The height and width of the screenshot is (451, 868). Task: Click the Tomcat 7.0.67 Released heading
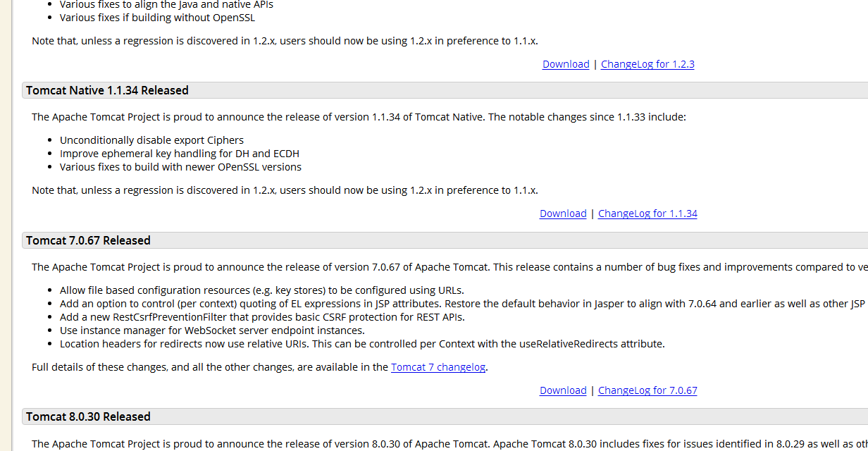[x=88, y=240]
